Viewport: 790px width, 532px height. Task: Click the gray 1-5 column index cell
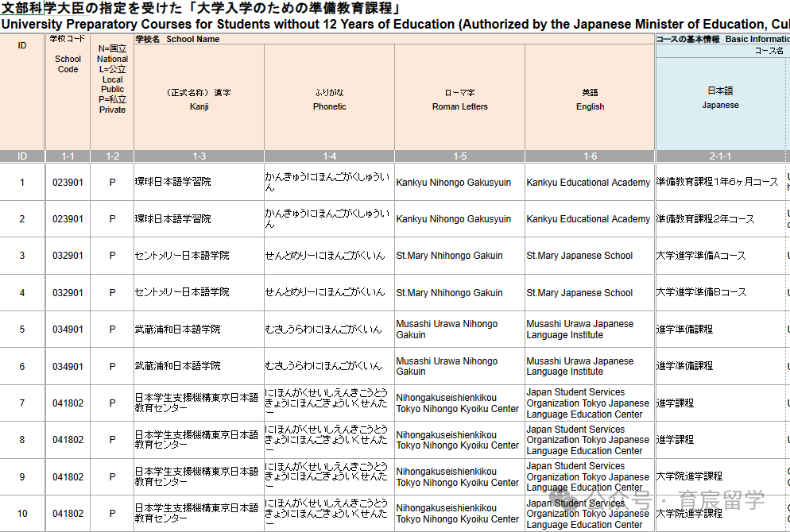click(460, 156)
